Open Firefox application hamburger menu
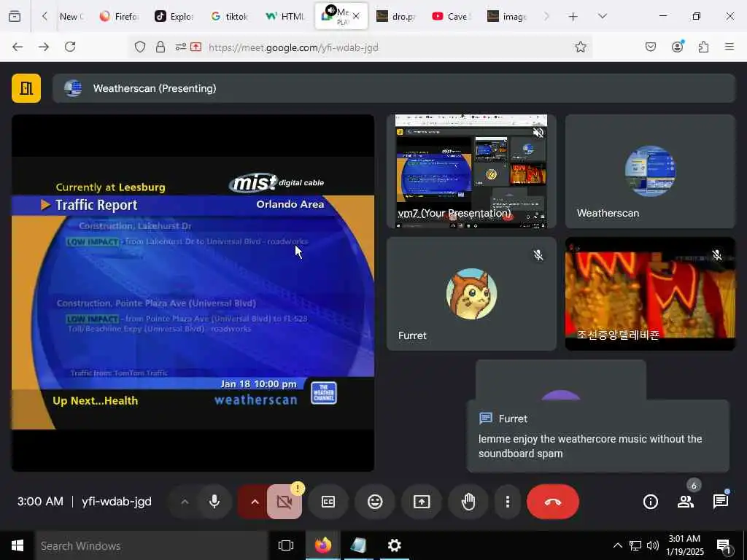The width and height of the screenshot is (747, 560). [x=729, y=47]
